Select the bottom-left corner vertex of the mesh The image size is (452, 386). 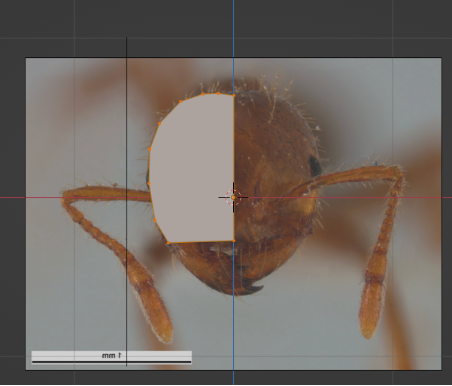click(x=168, y=243)
